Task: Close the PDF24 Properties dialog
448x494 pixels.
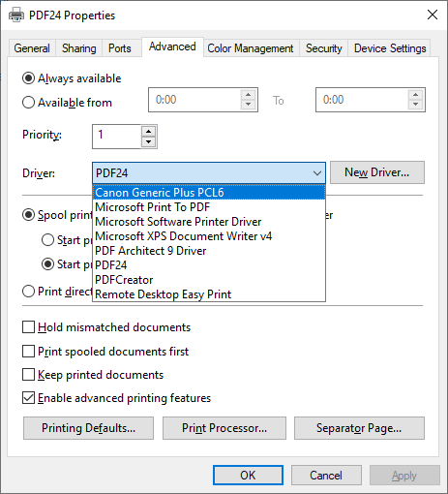Action: (433, 15)
